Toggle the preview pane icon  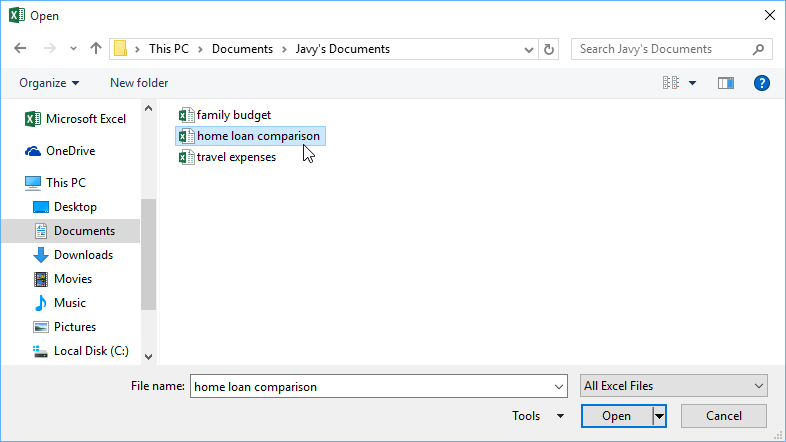726,83
